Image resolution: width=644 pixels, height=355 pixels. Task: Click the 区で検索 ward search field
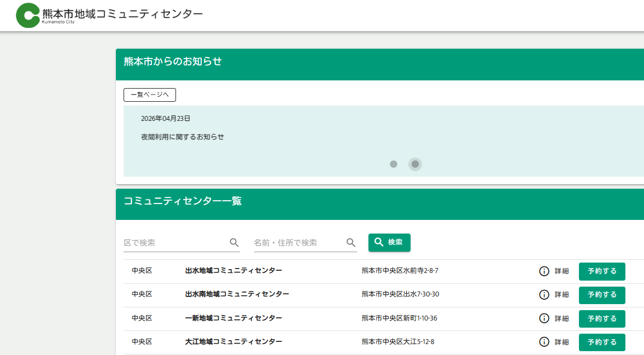click(182, 243)
